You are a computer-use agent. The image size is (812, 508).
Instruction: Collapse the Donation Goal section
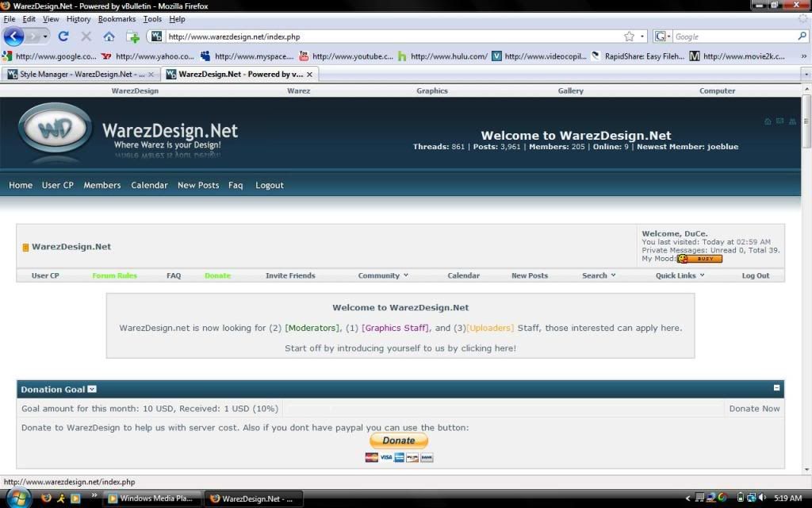click(776, 387)
